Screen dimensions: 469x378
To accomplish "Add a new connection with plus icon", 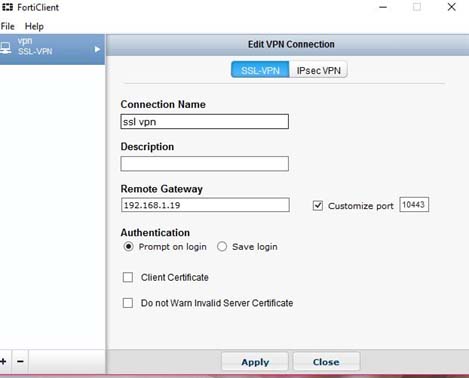I will [4, 361].
